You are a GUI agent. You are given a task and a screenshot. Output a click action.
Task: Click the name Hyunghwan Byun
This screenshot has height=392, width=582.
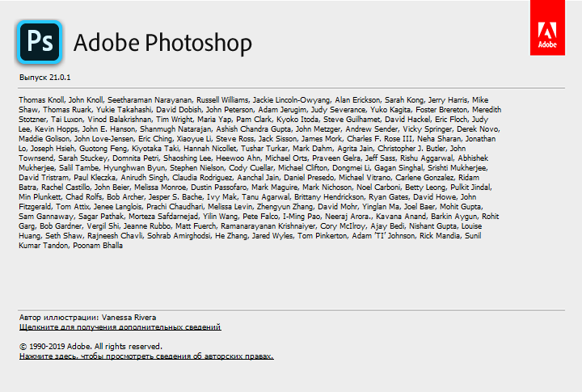134,168
